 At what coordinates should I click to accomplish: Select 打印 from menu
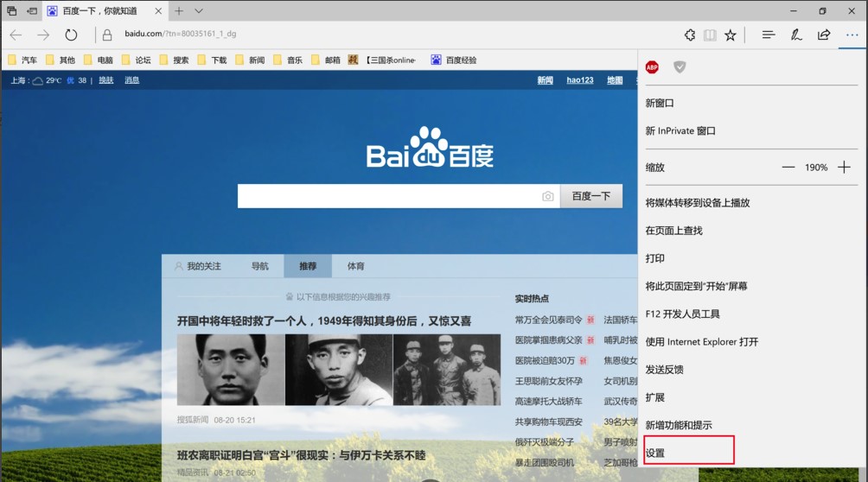[654, 258]
